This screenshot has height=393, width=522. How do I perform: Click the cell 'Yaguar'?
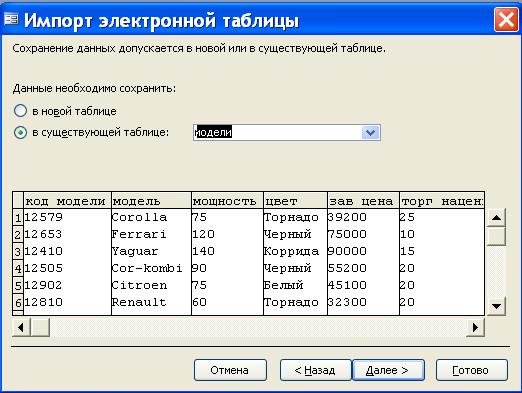click(151, 251)
